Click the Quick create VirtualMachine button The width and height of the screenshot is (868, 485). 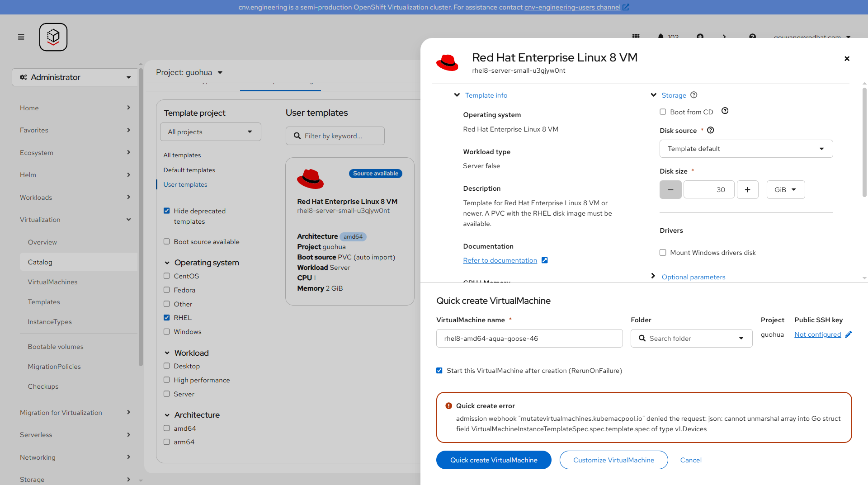coord(493,460)
